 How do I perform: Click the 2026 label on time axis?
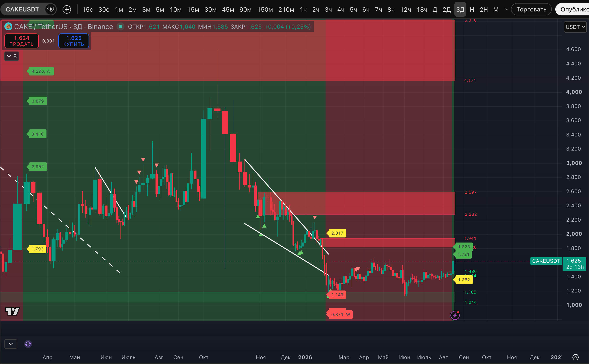[305, 357]
